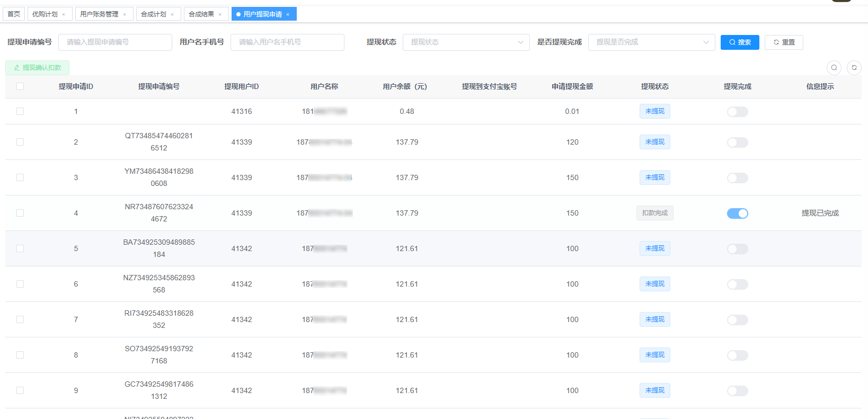Screen dimensions: 868x419
Task: Click application number YM734864384182980608
Action: coord(159,177)
